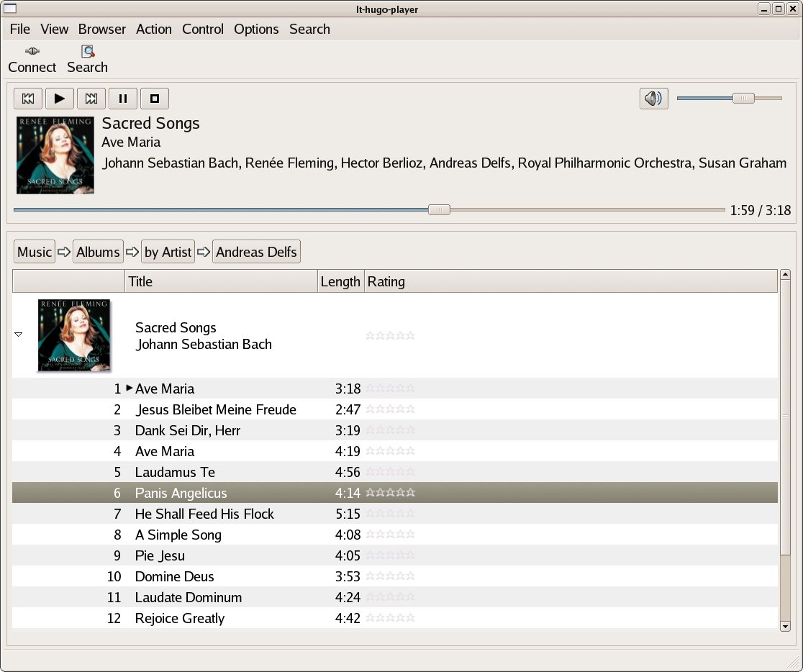Skip to the next track
803x672 pixels.
[91, 99]
